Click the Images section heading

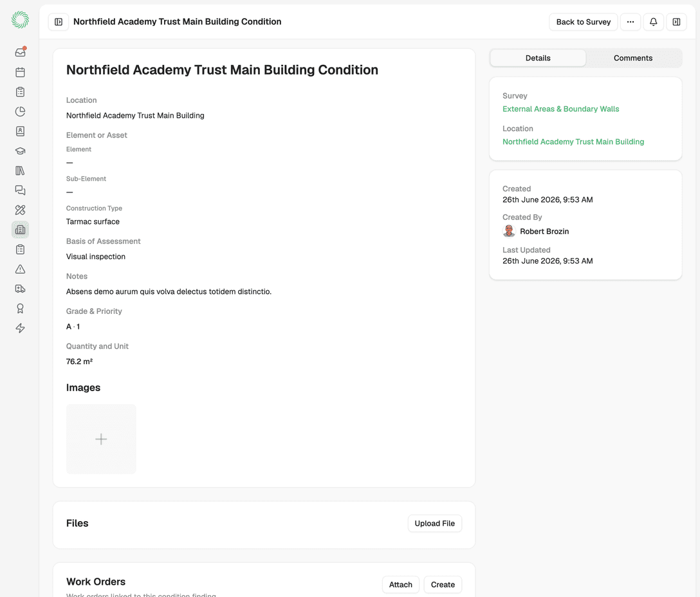click(x=84, y=387)
